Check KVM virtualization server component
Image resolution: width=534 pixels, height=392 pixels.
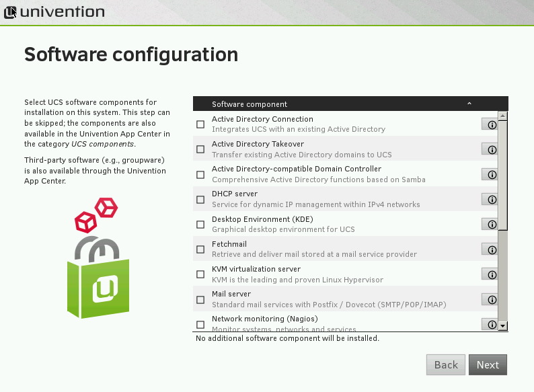[200, 274]
